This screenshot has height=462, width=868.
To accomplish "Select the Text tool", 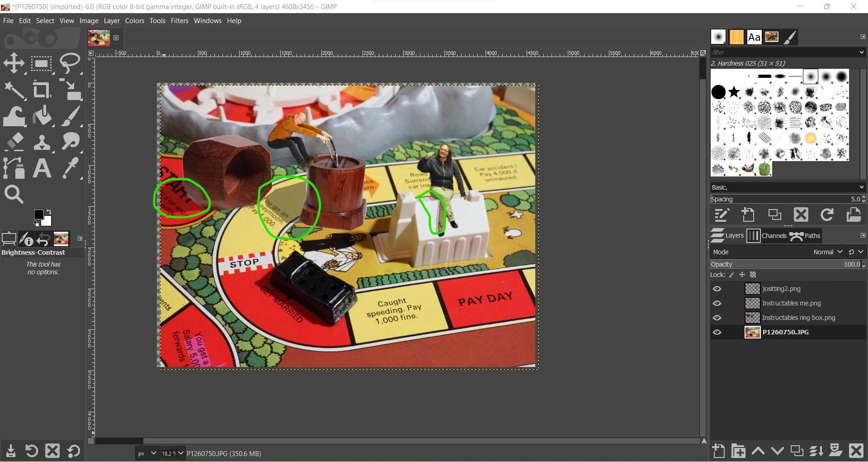I will tap(42, 168).
